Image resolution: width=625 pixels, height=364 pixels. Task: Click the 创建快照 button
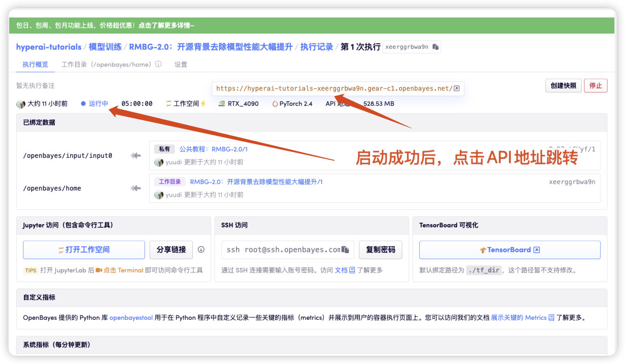click(563, 86)
